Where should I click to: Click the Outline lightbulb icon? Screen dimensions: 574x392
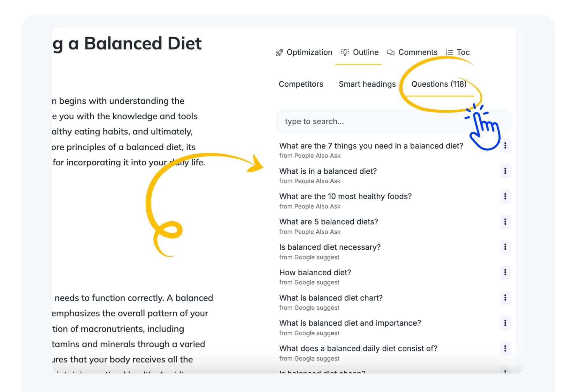pyautogui.click(x=345, y=52)
